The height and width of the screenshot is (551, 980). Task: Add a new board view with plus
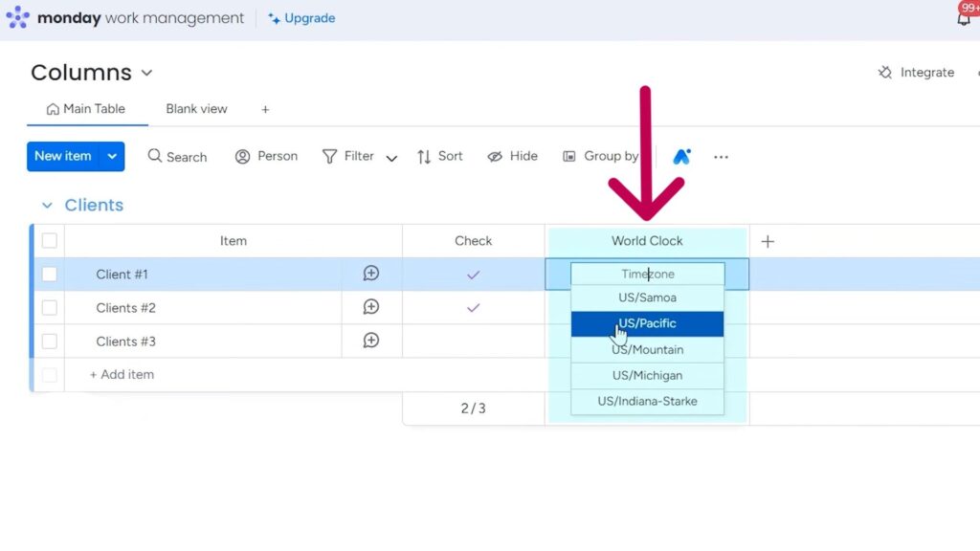[265, 109]
